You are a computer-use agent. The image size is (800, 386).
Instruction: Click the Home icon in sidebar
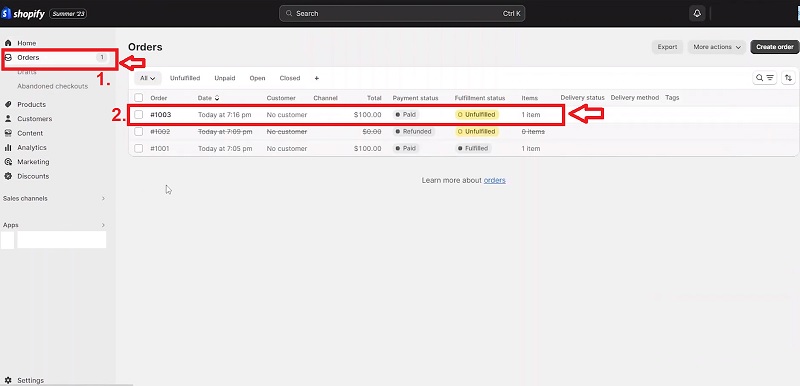[8, 43]
